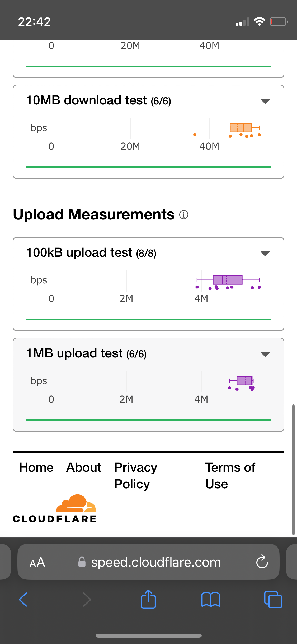This screenshot has height=644, width=297.
Task: Click the page scrollbar on right edge
Action: click(293, 470)
